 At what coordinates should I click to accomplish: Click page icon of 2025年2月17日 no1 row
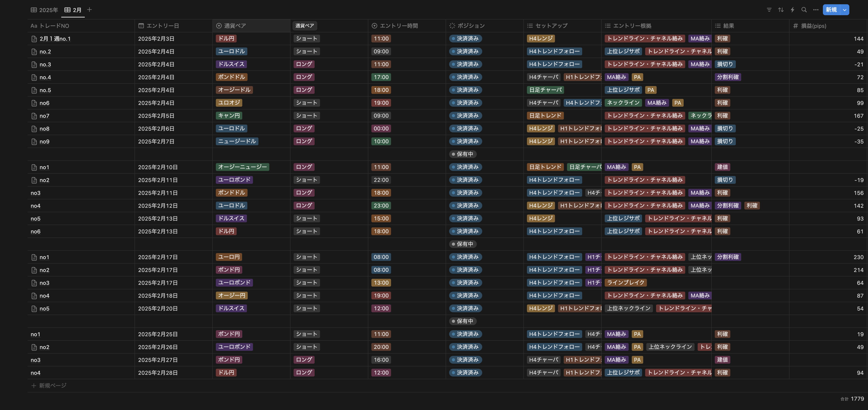[34, 257]
